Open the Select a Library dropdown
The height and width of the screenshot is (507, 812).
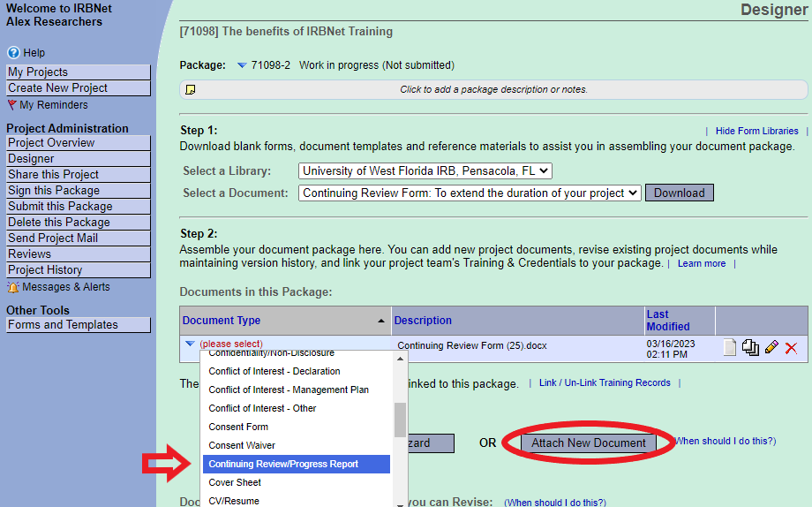click(x=425, y=171)
